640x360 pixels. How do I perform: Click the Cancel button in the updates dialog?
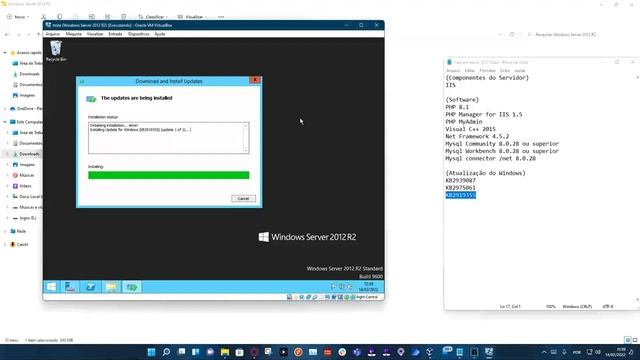243,198
